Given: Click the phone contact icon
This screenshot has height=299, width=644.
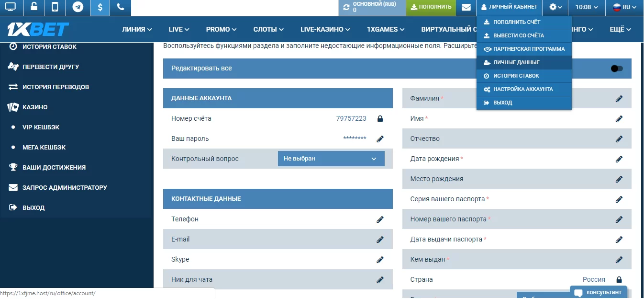Looking at the screenshot, I should tap(120, 8).
